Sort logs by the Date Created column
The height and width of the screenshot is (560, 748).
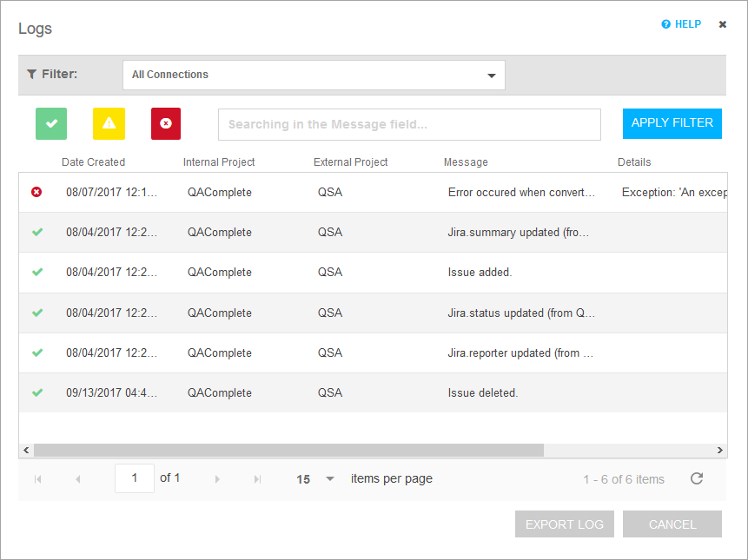93,161
